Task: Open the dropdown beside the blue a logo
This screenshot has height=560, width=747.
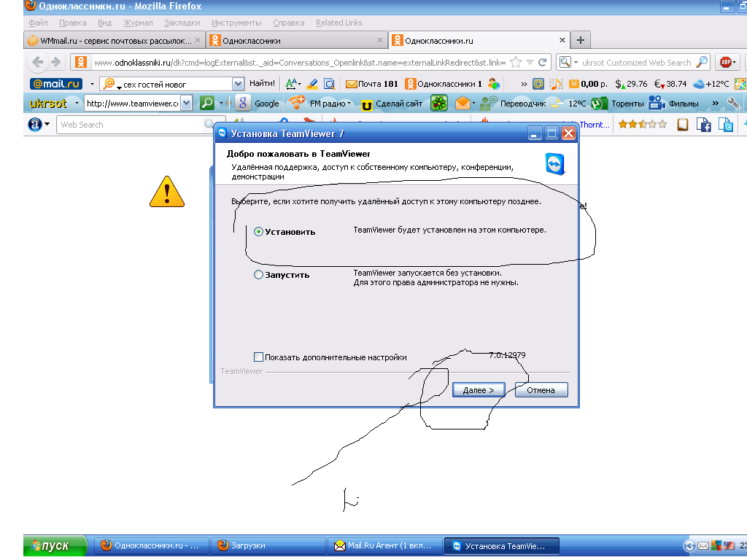Action: point(47,125)
